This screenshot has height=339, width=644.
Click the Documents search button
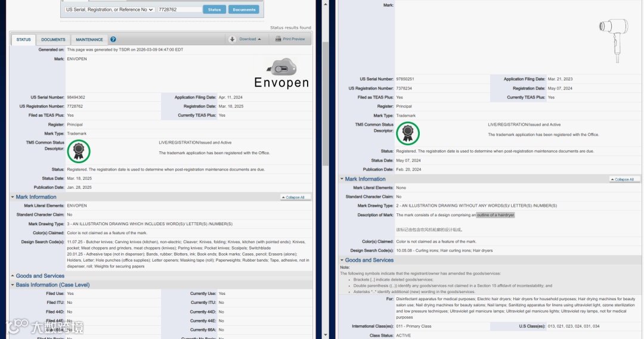coord(244,10)
